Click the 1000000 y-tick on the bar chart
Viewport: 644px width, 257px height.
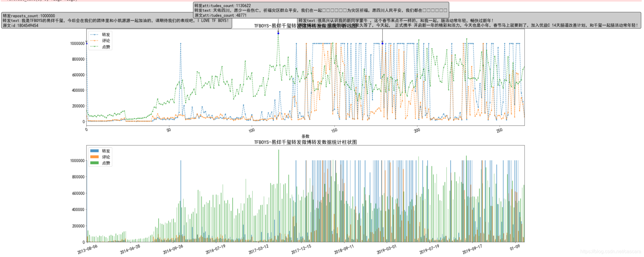pyautogui.click(x=77, y=161)
